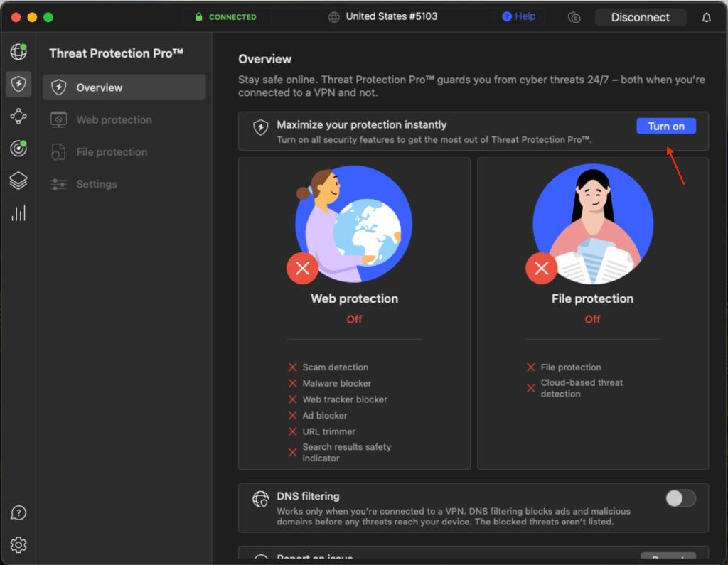Click the Web protection card heading
Viewport: 728px width, 565px height.
pyautogui.click(x=354, y=298)
